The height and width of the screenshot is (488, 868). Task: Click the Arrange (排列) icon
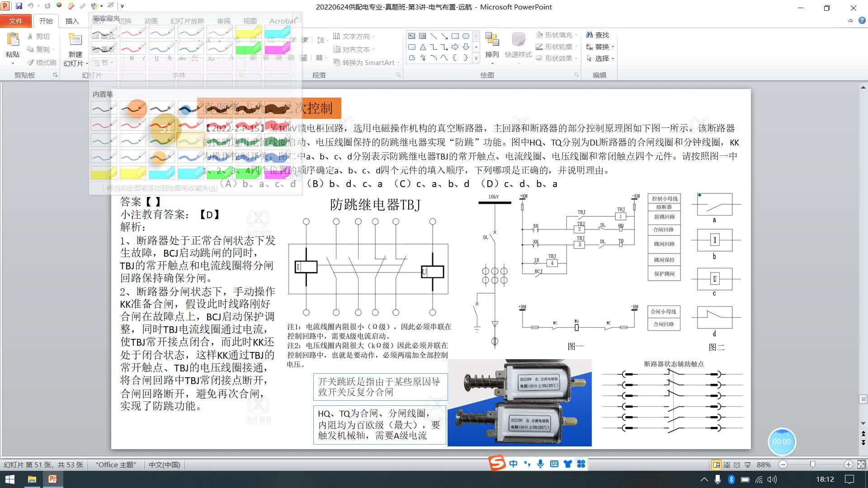point(492,40)
